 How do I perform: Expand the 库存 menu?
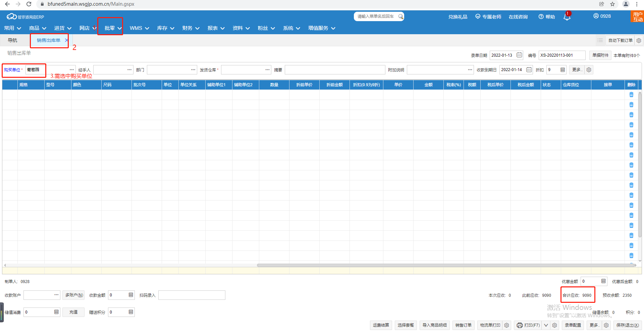pos(165,28)
